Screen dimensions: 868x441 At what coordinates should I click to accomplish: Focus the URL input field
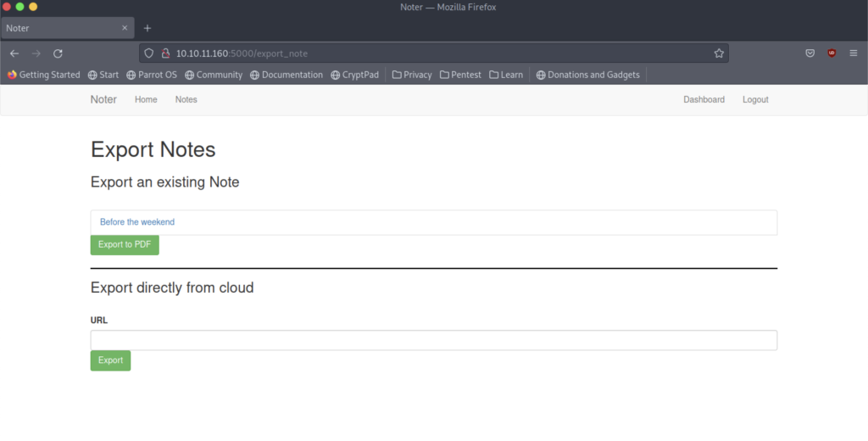point(433,340)
